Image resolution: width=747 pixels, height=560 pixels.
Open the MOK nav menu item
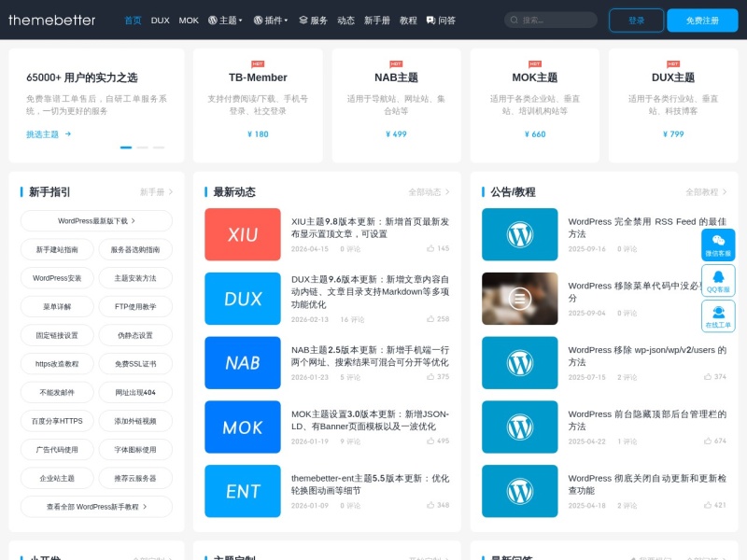189,21
